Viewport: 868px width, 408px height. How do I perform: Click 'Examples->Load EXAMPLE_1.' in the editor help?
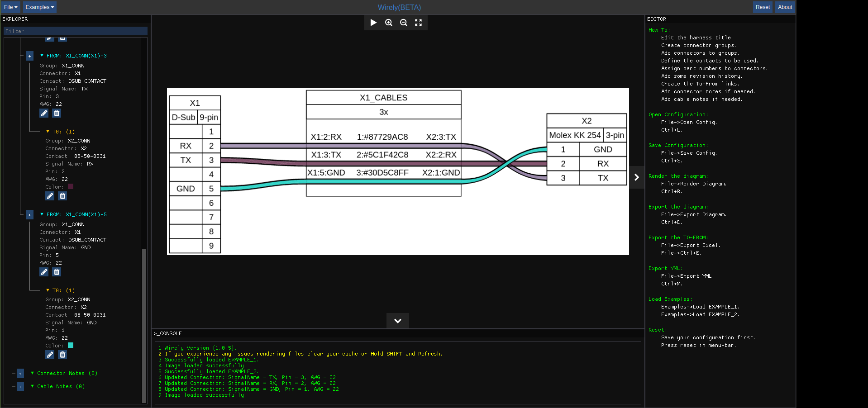(700, 307)
